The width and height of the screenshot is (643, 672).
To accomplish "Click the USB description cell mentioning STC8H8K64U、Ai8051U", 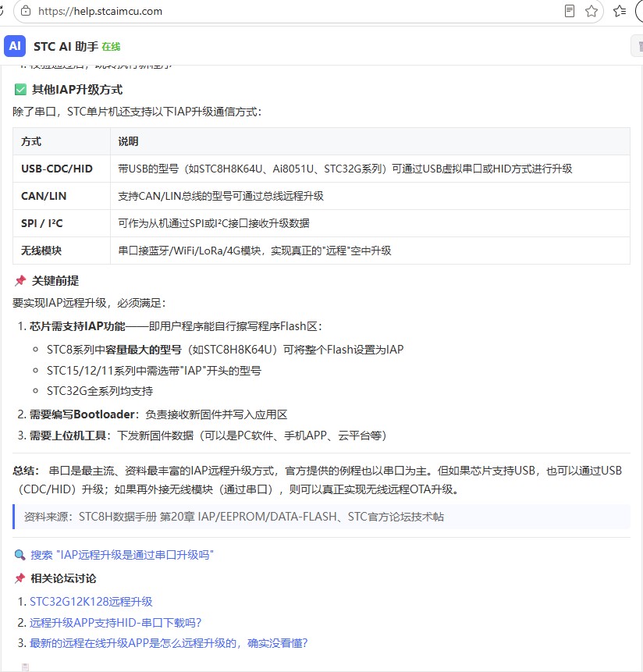I will pos(370,169).
